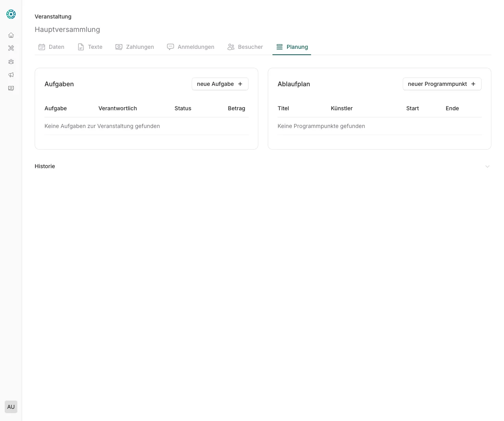Image resolution: width=504 pixels, height=421 pixels.
Task: Click the Aufgaben card heading
Action: [x=59, y=84]
